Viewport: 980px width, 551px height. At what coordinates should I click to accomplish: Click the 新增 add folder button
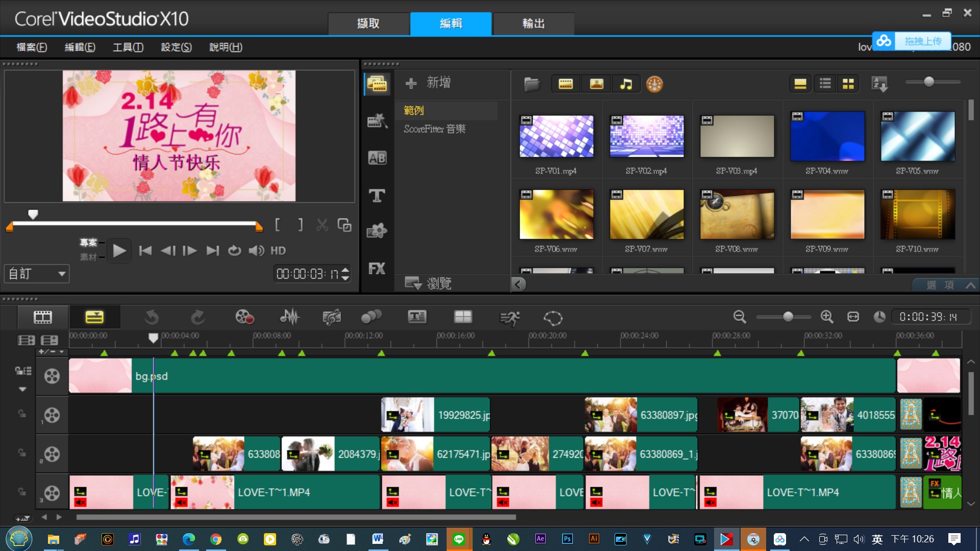pos(428,83)
